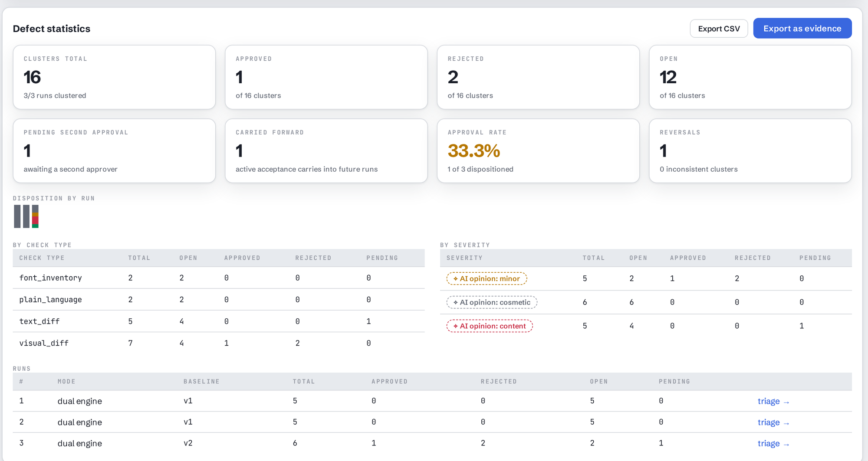Click the 1 of 3 dispositioned text
This screenshot has height=461, width=868.
(x=480, y=169)
